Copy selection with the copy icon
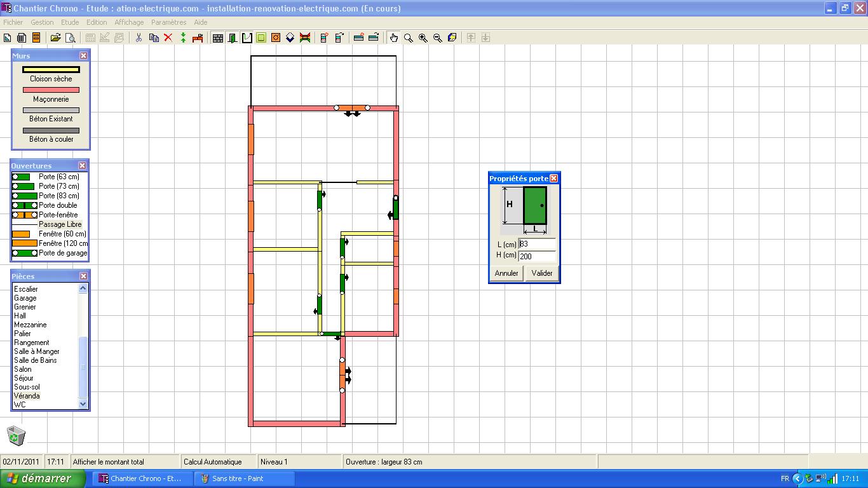Viewport: 868px width, 488px height. coord(154,37)
